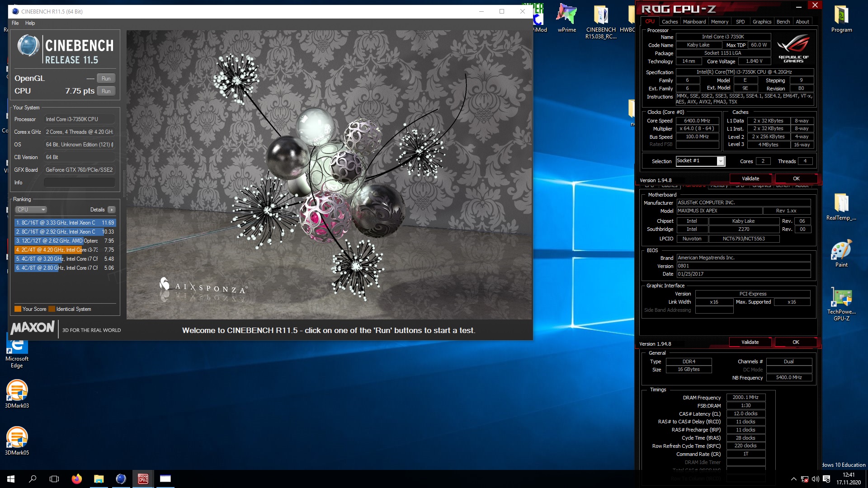Open the RealTemp desktop folder
Screen dimensions: 868x488
841,206
